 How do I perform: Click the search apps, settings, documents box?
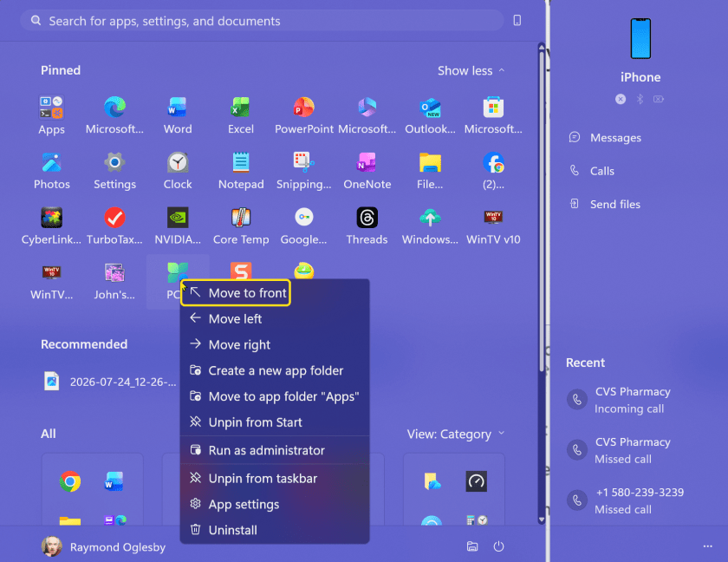[262, 21]
